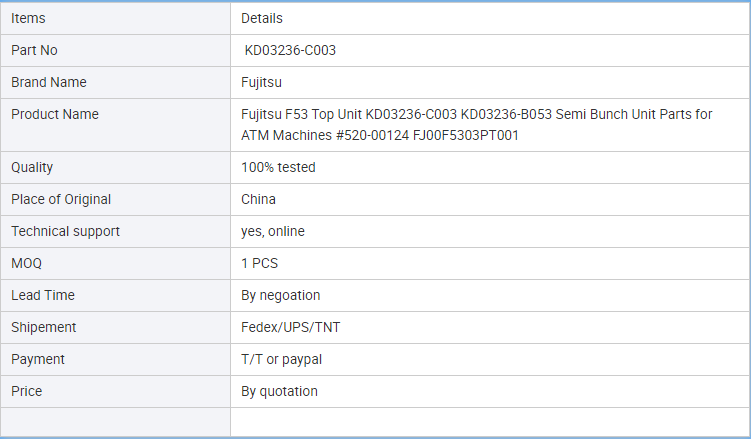Click the "Technical support" label
The width and height of the screenshot is (751, 439).
pos(65,231)
